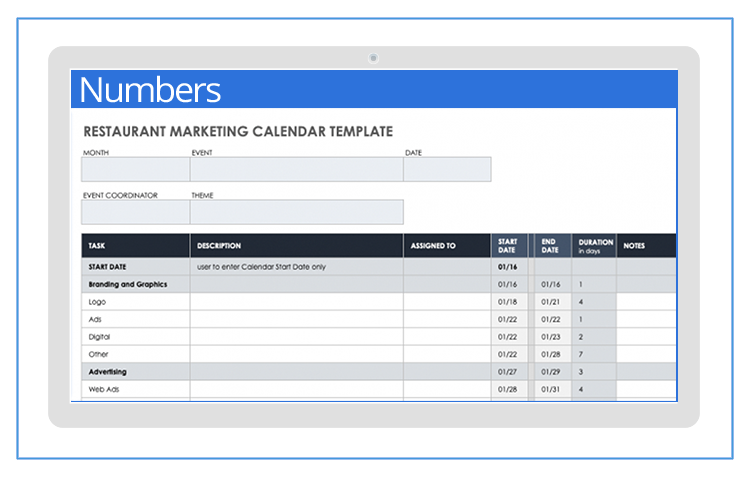This screenshot has width=746, height=479.
Task: Select the EVENT input box
Action: click(296, 169)
